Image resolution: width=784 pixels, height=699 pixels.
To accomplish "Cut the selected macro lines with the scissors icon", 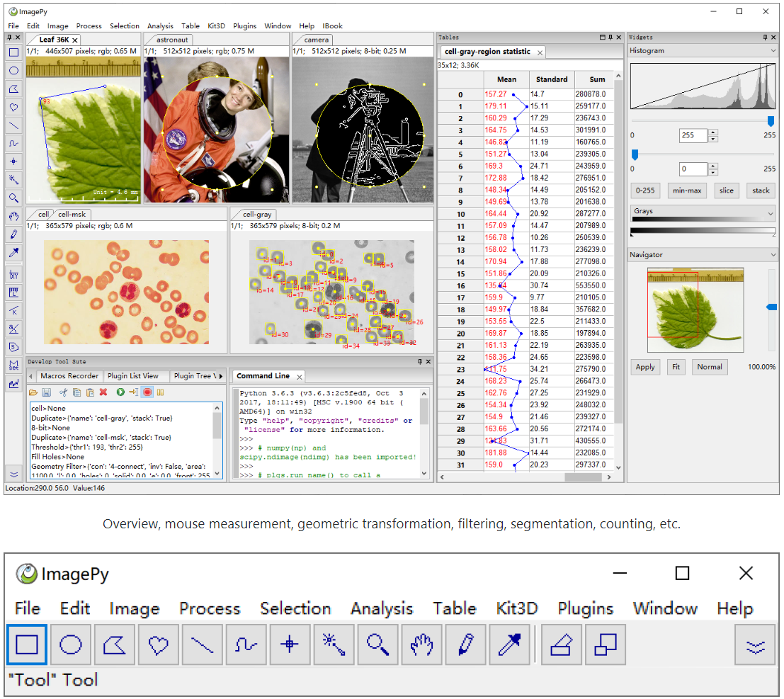I will 63,392.
